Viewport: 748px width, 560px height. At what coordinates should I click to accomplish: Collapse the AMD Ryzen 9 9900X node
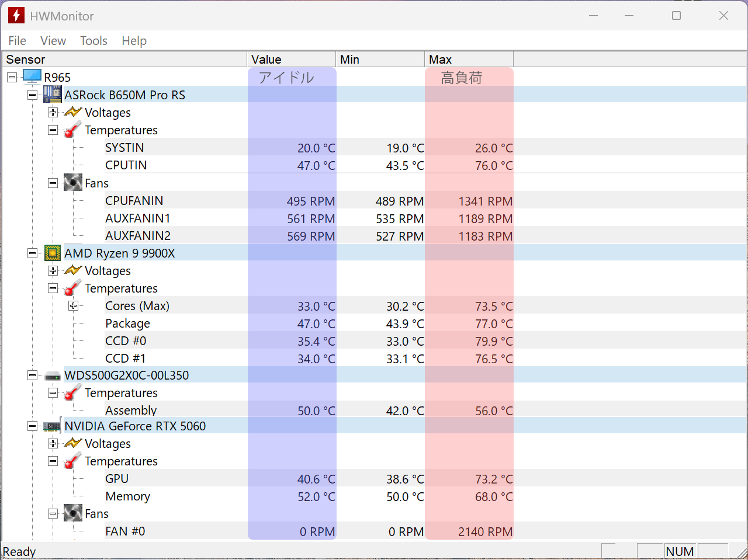click(x=33, y=253)
